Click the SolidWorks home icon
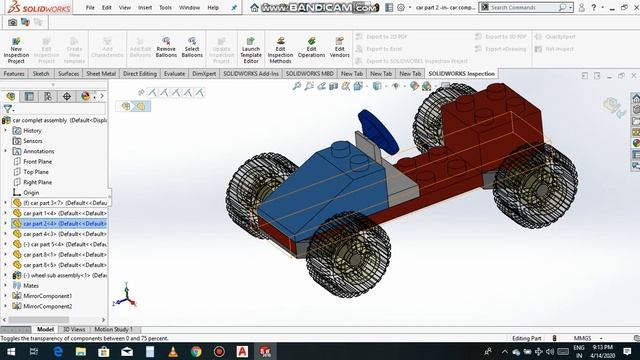 pyautogui.click(x=254, y=7)
